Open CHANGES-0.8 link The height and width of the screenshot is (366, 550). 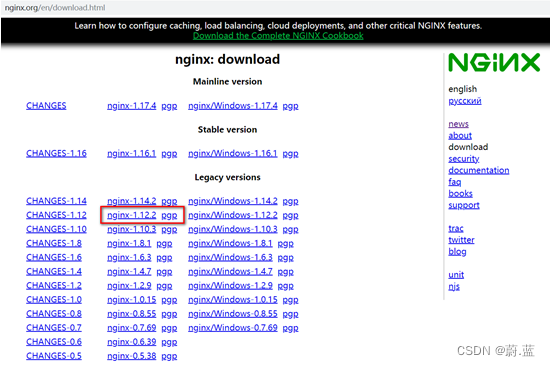pos(54,313)
